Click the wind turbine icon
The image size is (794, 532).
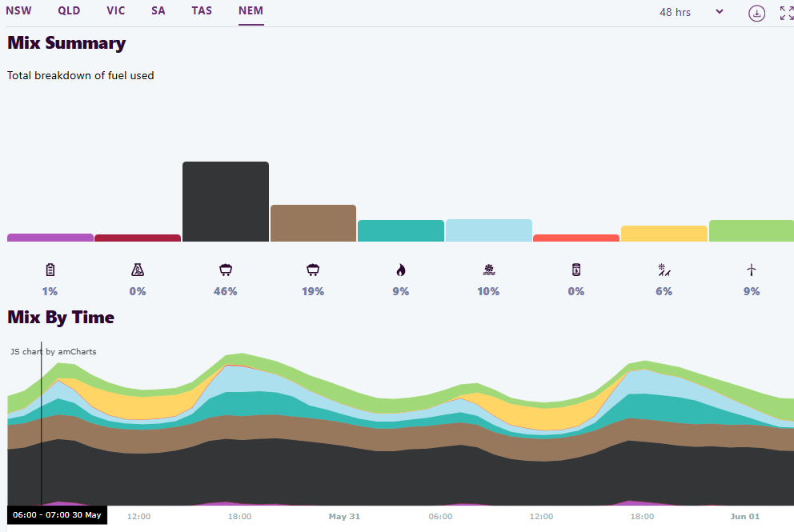pyautogui.click(x=752, y=270)
